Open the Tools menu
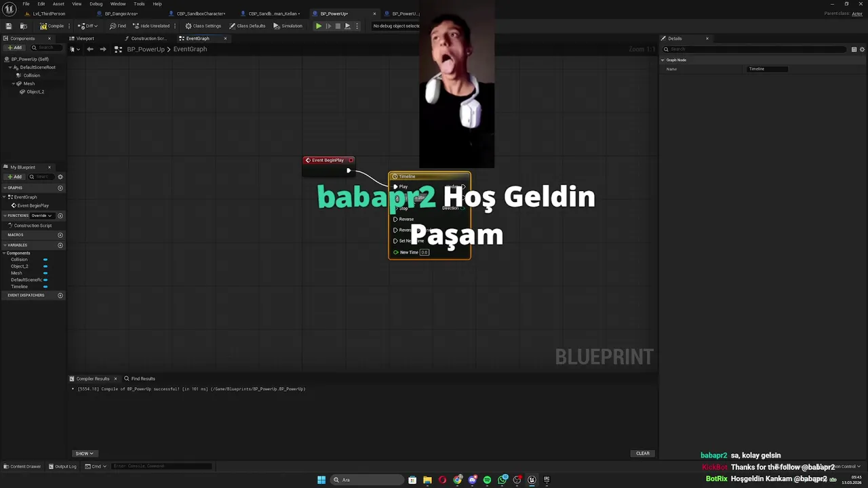 [139, 4]
